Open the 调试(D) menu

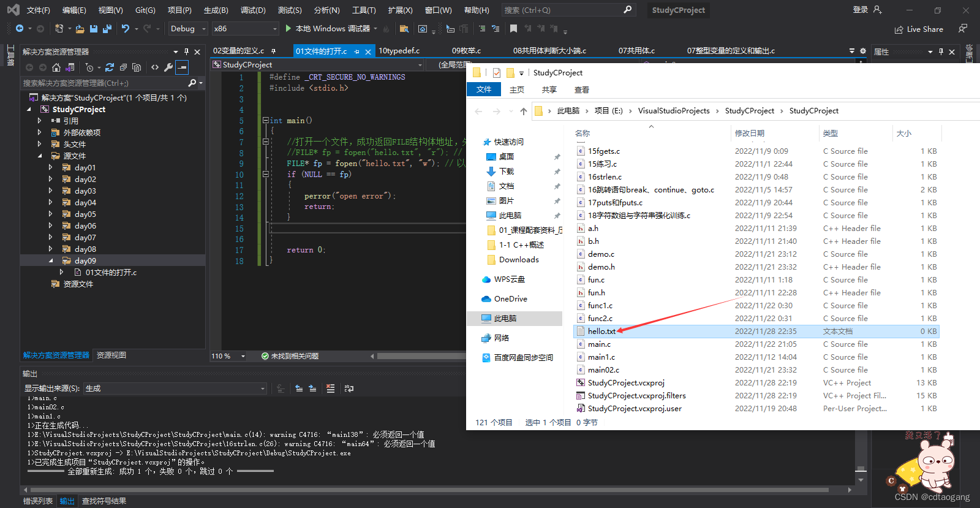(253, 10)
